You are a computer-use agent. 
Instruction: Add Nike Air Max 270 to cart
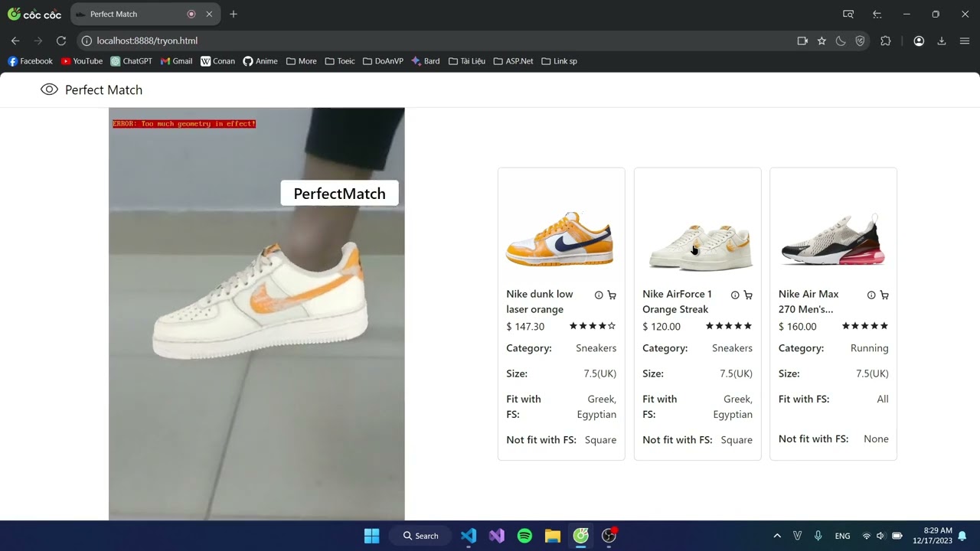884,295
